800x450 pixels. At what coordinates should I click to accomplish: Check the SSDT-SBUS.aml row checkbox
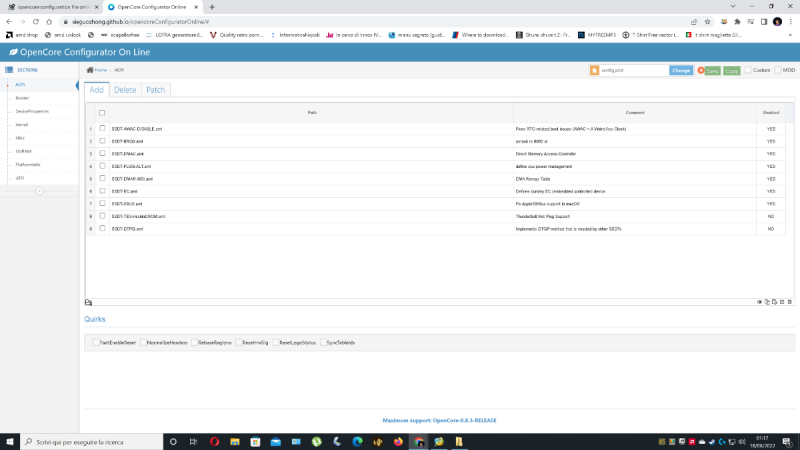click(102, 204)
